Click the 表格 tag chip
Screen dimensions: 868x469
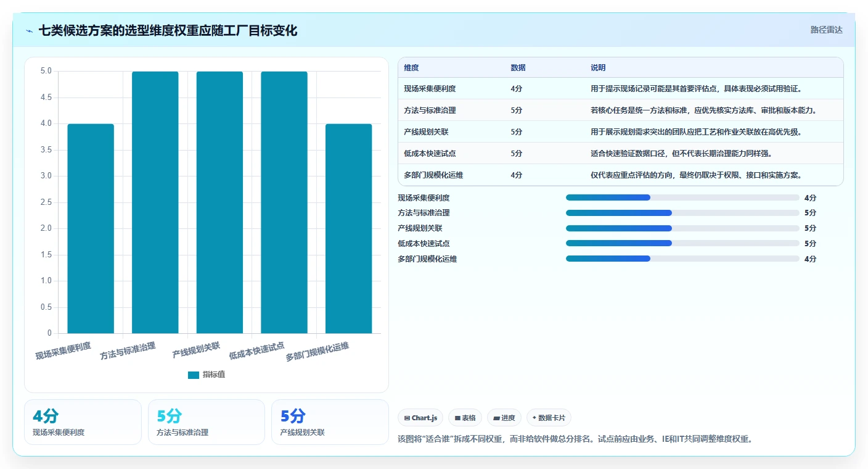[x=465, y=418]
